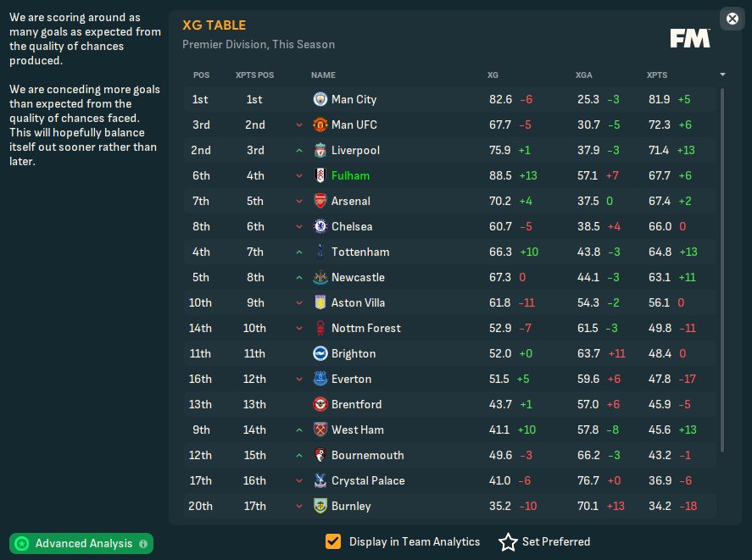Click the Chelsea club badge
Image resolution: width=752 pixels, height=560 pixels.
click(x=320, y=226)
